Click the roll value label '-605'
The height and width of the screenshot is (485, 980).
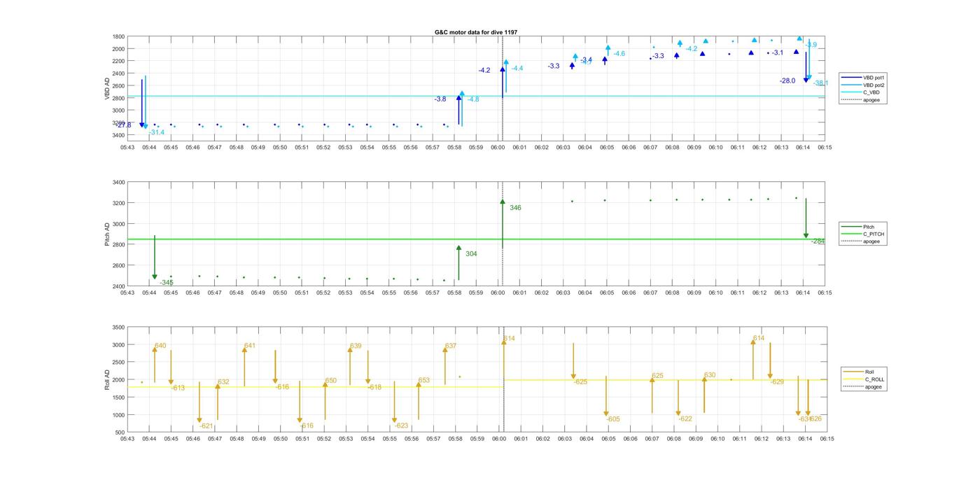click(x=613, y=419)
